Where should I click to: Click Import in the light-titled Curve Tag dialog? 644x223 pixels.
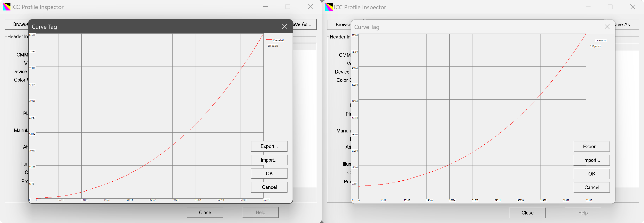click(592, 160)
